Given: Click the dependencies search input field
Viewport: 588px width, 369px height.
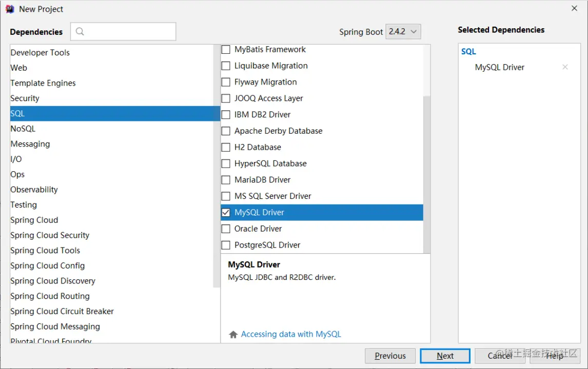Looking at the screenshot, I should pos(123,31).
